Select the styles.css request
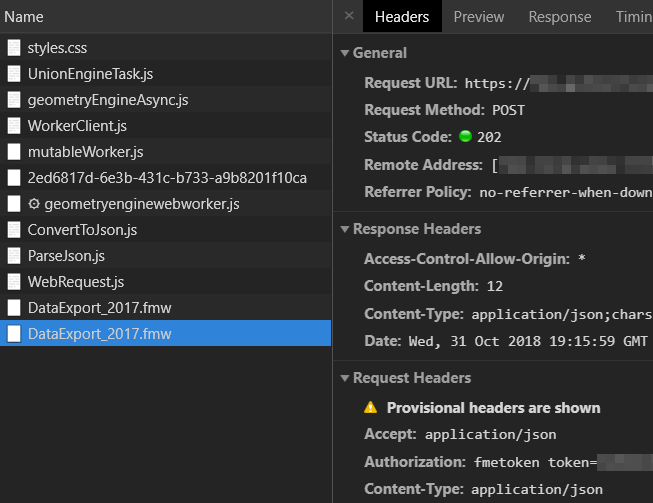 (166, 48)
